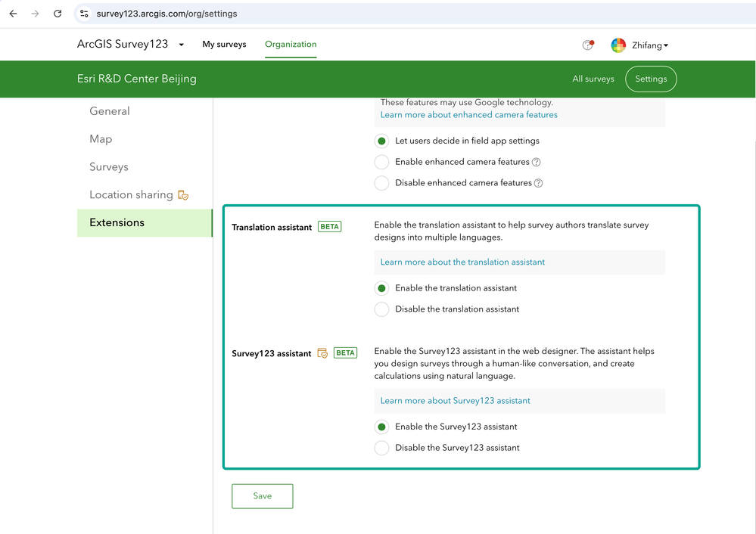Click the colorful user avatar
The height and width of the screenshot is (534, 756).
point(618,45)
